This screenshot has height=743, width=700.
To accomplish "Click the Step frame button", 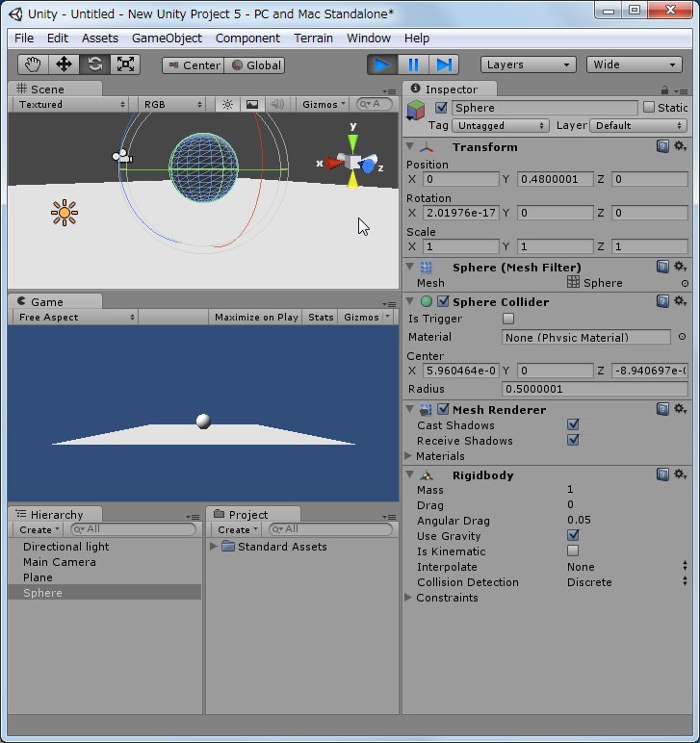I will (443, 64).
